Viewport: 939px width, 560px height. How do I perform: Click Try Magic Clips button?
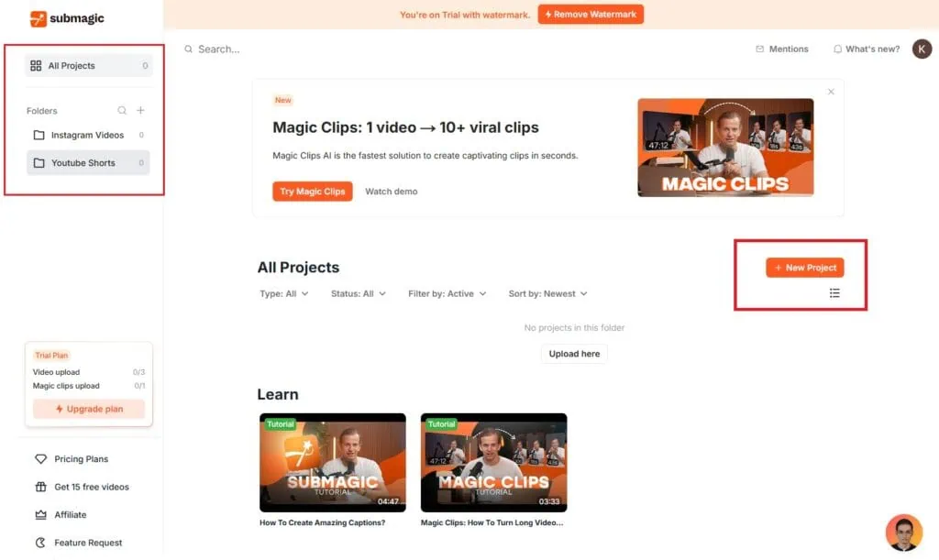[313, 192]
